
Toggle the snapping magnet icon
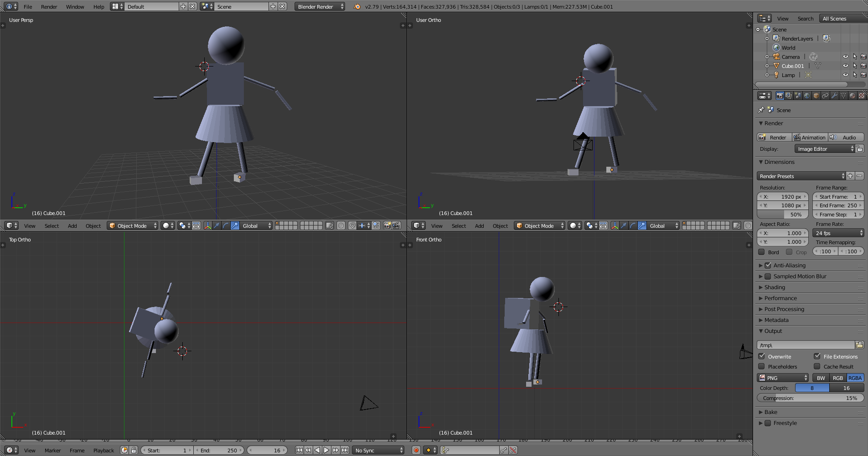[351, 225]
